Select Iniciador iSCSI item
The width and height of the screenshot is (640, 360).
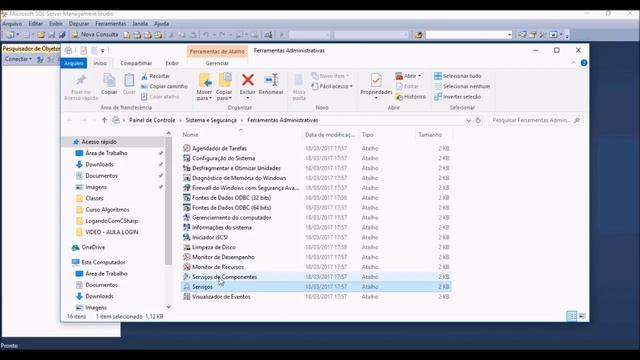(205, 237)
